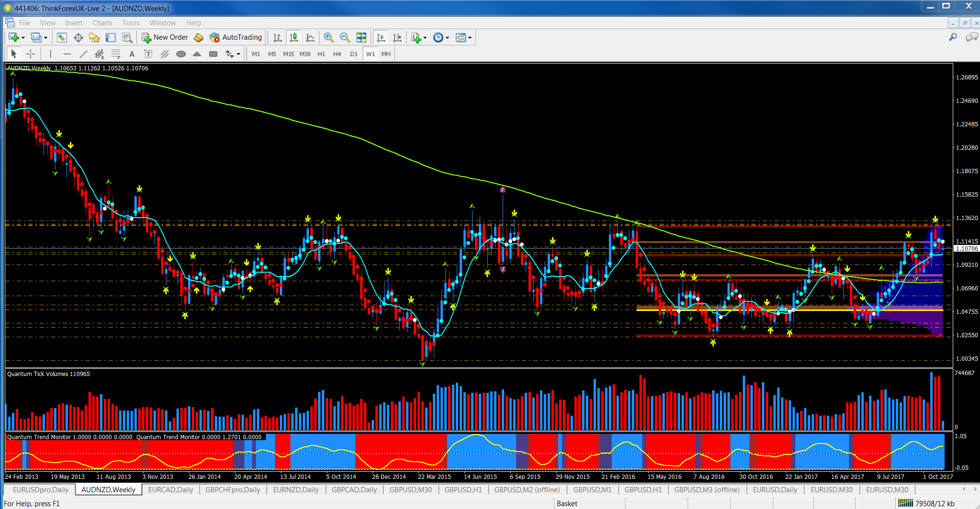
Task: Select the Horizontal Line drawing tool
Action: tap(67, 54)
